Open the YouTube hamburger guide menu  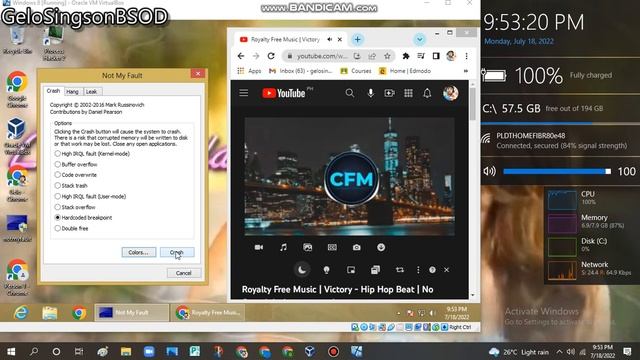[244, 93]
